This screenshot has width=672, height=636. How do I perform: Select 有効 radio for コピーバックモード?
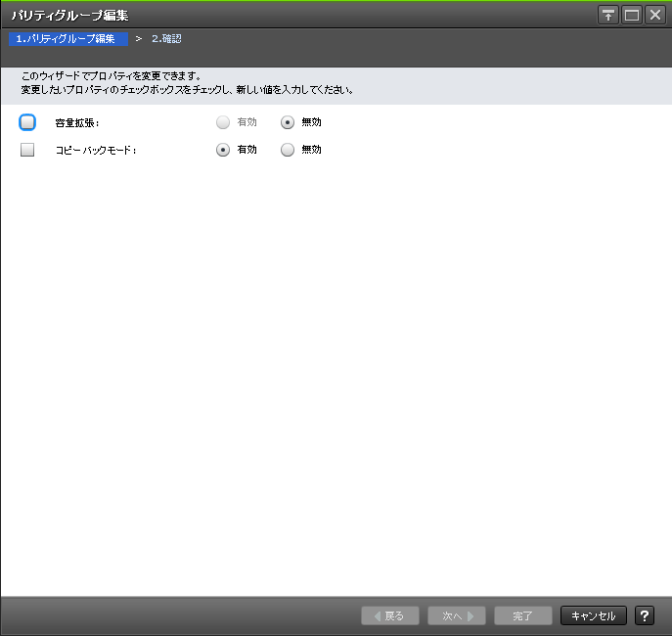click(223, 150)
